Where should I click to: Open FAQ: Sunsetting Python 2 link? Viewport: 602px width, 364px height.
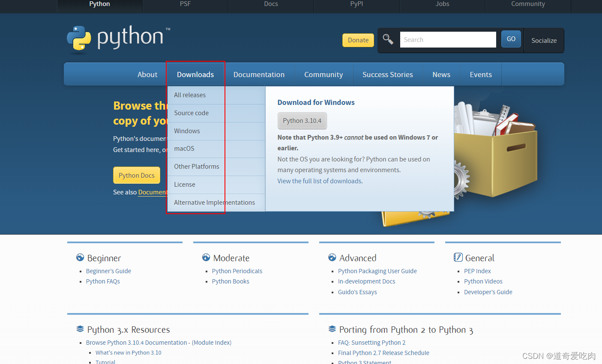(x=371, y=343)
